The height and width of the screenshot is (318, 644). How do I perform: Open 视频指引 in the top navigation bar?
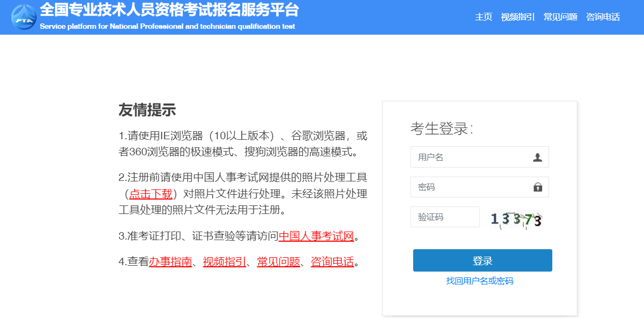517,17
